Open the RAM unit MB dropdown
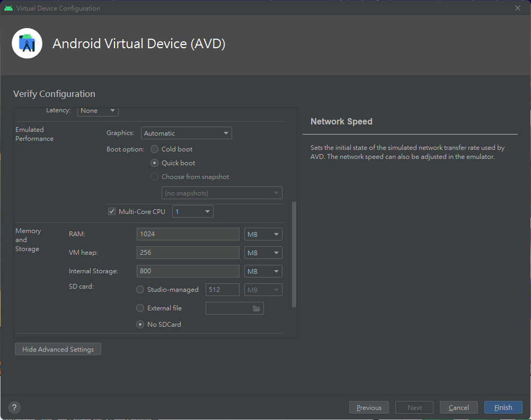Screen dimensions: 531x420 click(x=263, y=234)
